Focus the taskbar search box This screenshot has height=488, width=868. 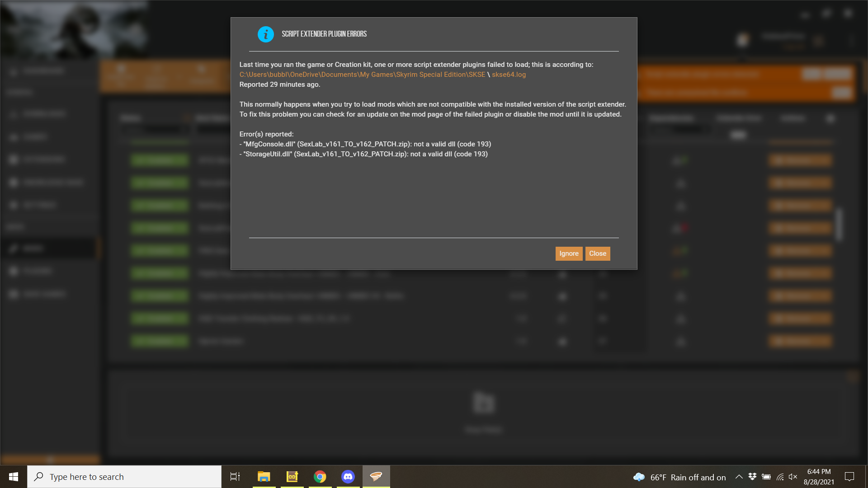click(x=124, y=477)
